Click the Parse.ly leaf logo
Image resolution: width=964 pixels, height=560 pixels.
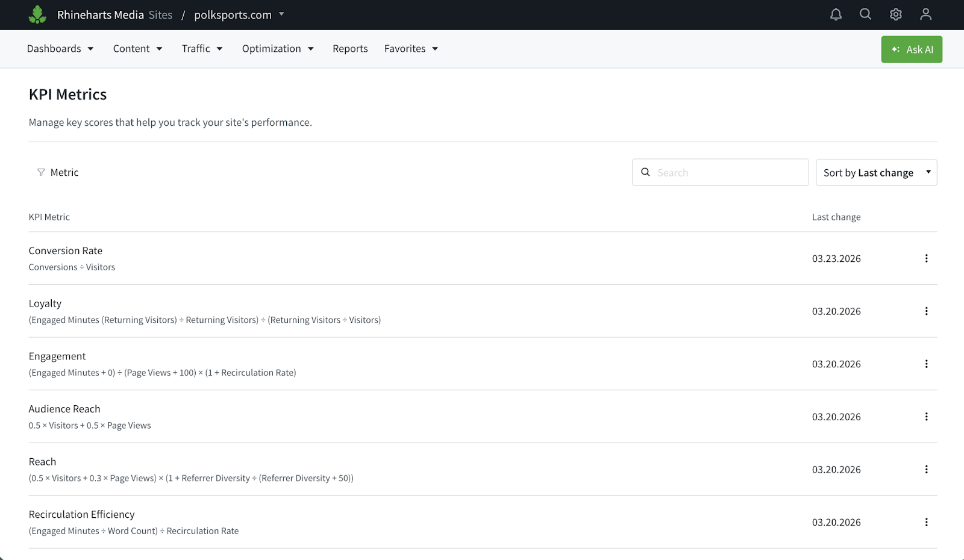tap(37, 14)
